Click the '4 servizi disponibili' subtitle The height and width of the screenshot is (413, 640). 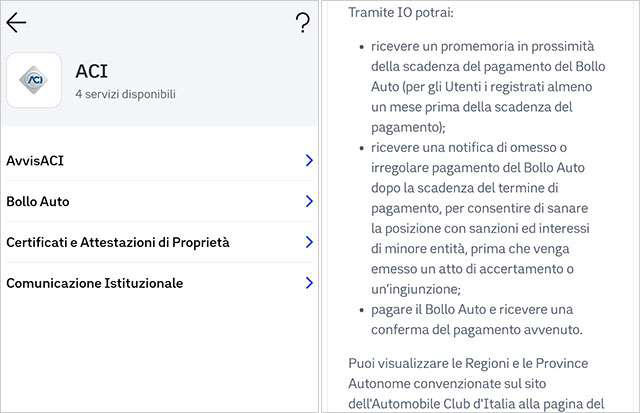125,94
